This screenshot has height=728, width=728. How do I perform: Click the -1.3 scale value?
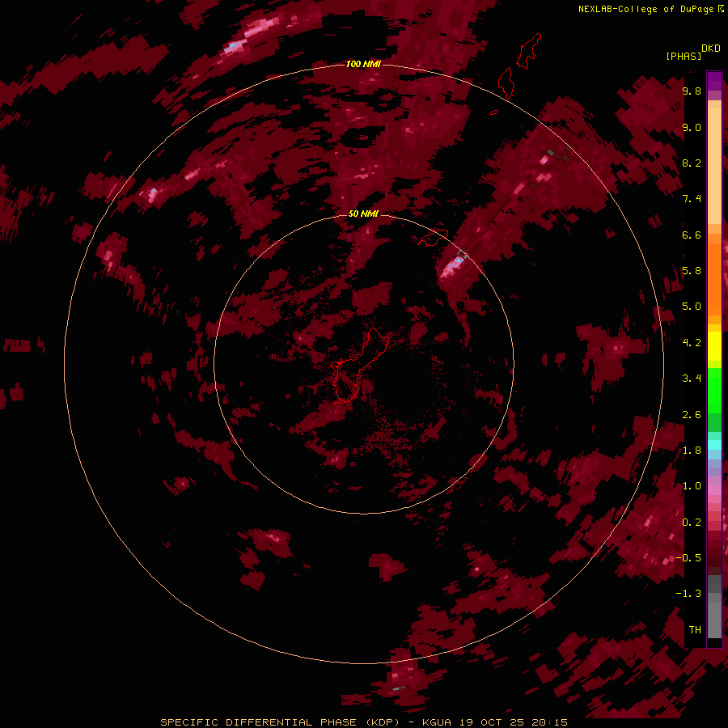[x=688, y=594]
